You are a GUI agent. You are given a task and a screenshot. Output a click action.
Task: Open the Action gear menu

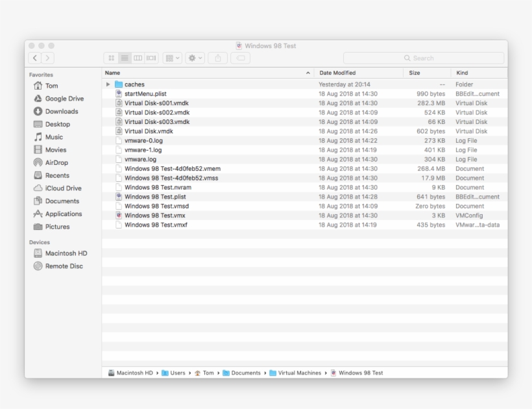tap(195, 58)
